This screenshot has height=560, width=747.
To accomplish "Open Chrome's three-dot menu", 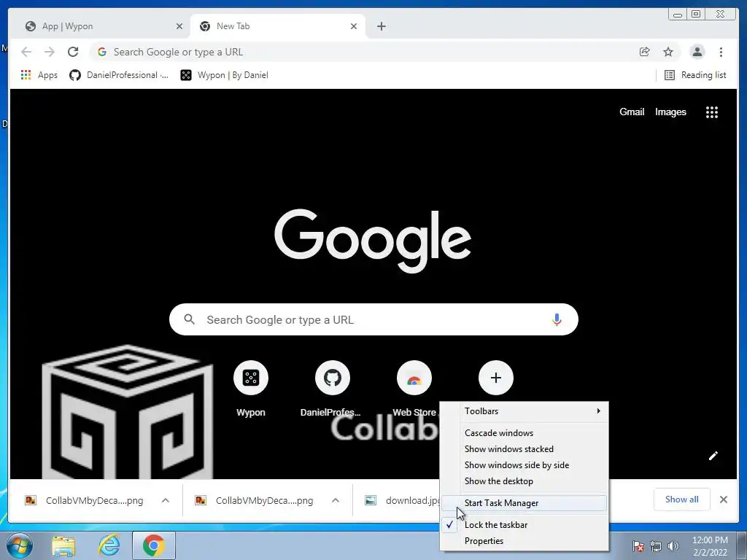I will coord(721,52).
